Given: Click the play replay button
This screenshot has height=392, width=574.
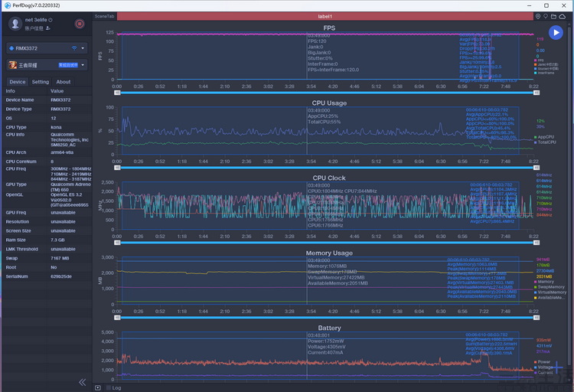Looking at the screenshot, I should pos(556,33).
